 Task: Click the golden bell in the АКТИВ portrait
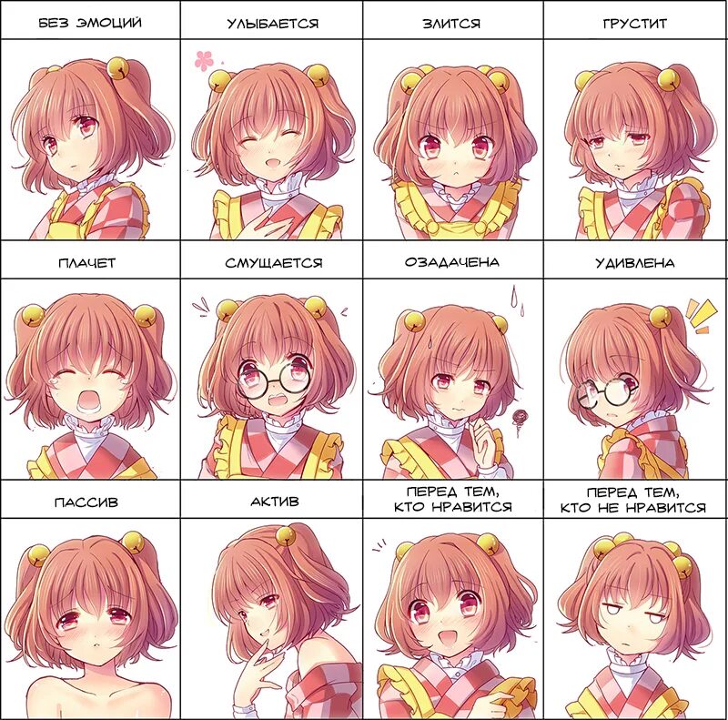(x=285, y=536)
